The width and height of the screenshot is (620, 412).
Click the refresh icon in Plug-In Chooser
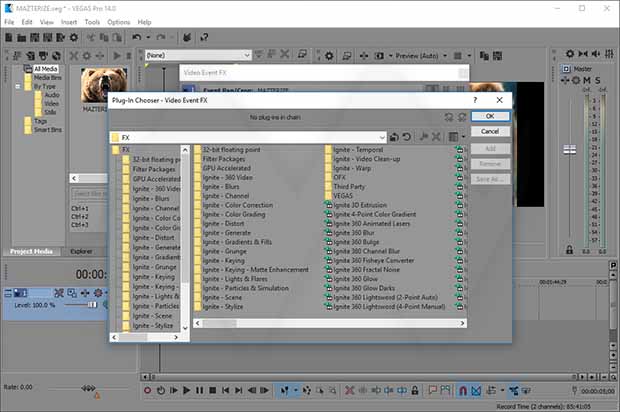[x=406, y=137]
